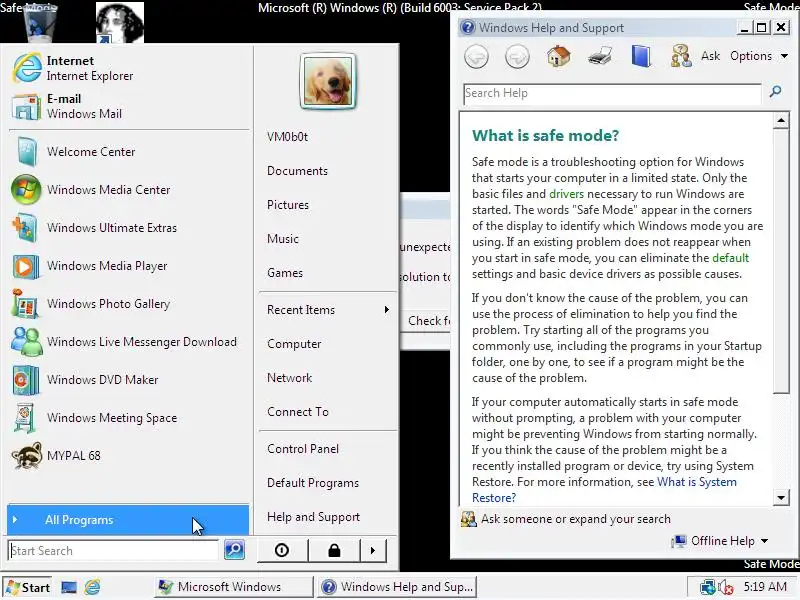800x600 pixels.
Task: Click the Help Back arrow button
Action: click(477, 56)
